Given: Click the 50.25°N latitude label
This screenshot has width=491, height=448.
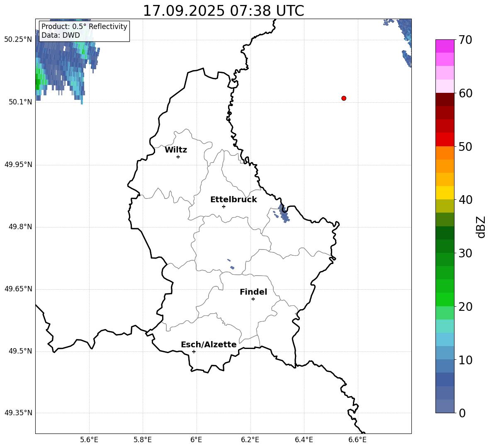Looking at the screenshot, I should point(18,40).
